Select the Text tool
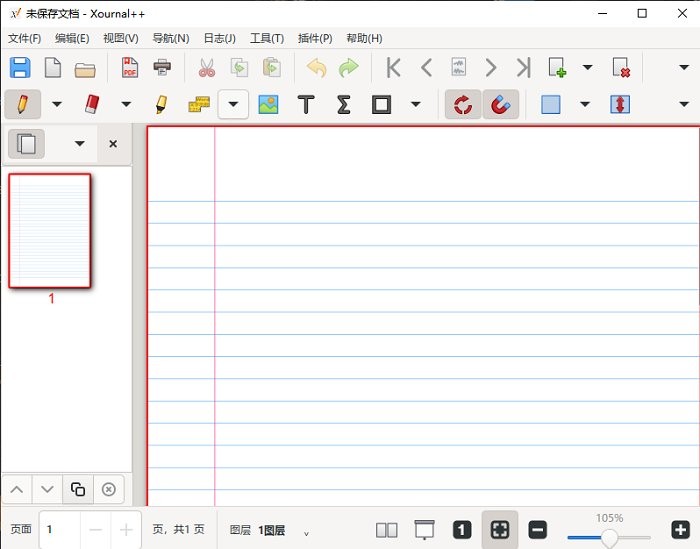700x549 pixels. 306,104
